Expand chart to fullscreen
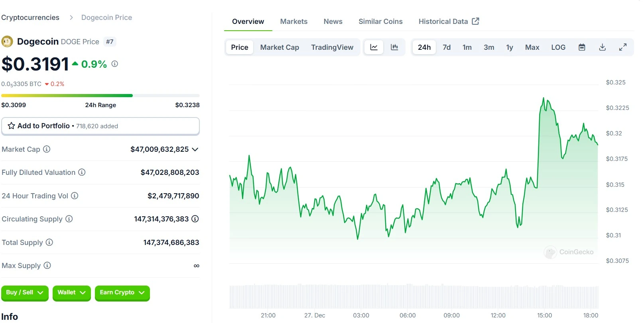Image resolution: width=644 pixels, height=323 pixels. click(622, 47)
